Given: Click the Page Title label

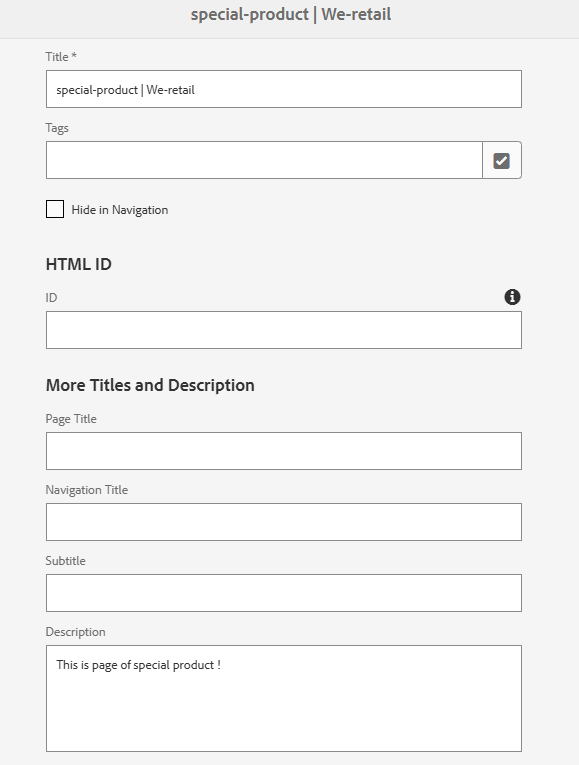Looking at the screenshot, I should (x=71, y=419).
